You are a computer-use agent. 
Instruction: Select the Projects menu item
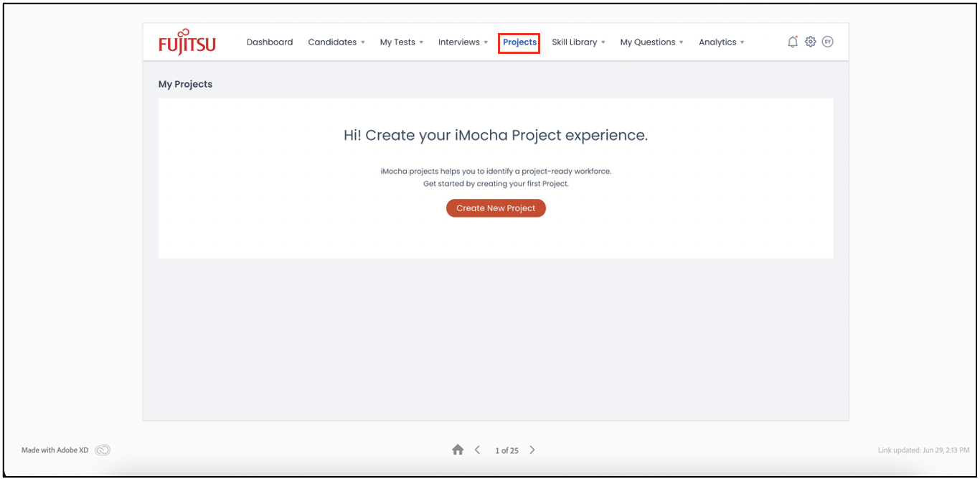point(519,42)
